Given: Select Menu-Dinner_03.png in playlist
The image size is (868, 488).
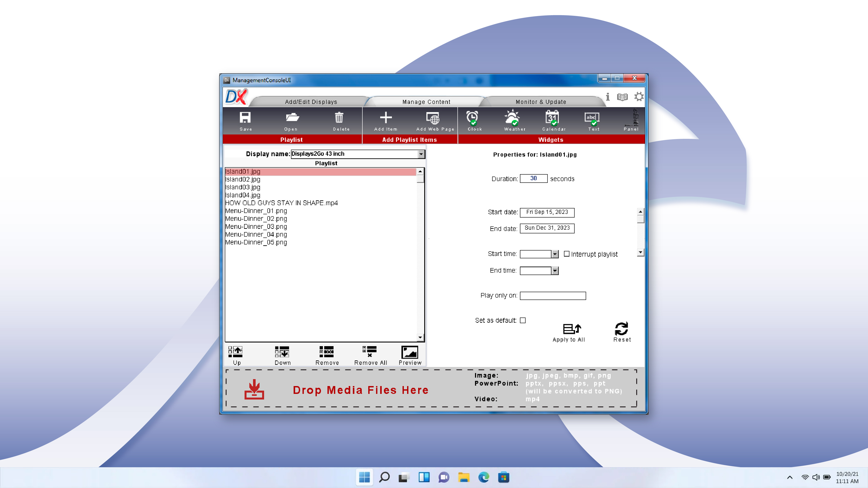Looking at the screenshot, I should pos(256,227).
